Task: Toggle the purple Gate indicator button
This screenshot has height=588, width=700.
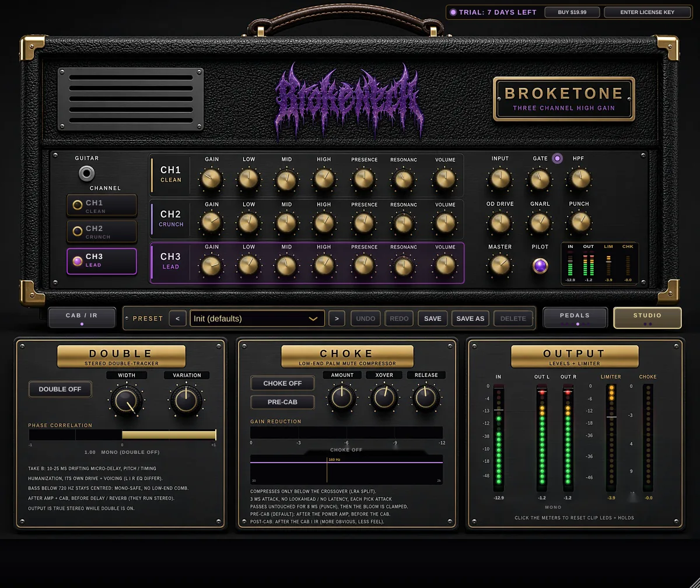Action: coord(557,158)
